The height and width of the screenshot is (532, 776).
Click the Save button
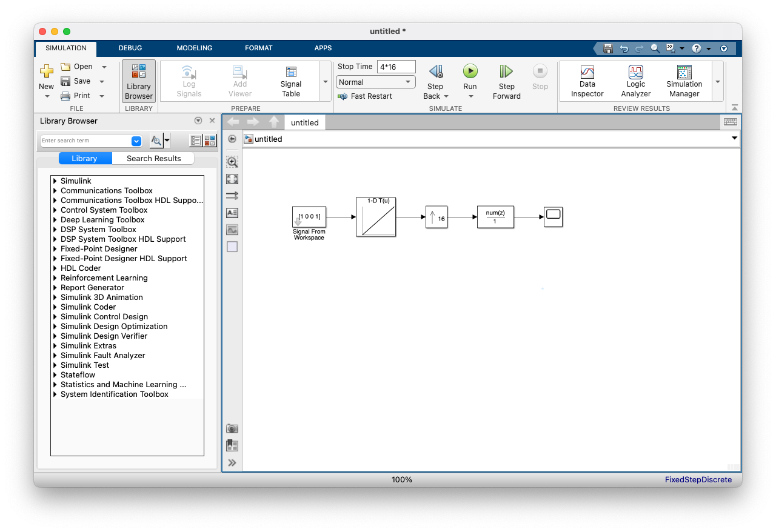click(x=76, y=81)
